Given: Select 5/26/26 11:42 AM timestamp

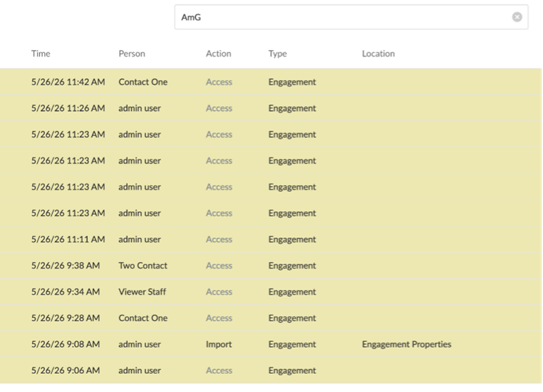Looking at the screenshot, I should [68, 82].
